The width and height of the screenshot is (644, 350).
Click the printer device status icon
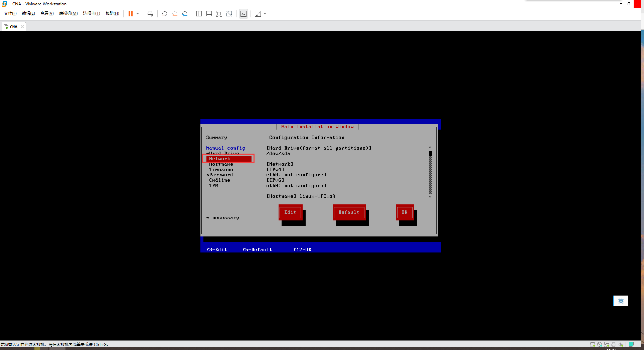(x=614, y=344)
